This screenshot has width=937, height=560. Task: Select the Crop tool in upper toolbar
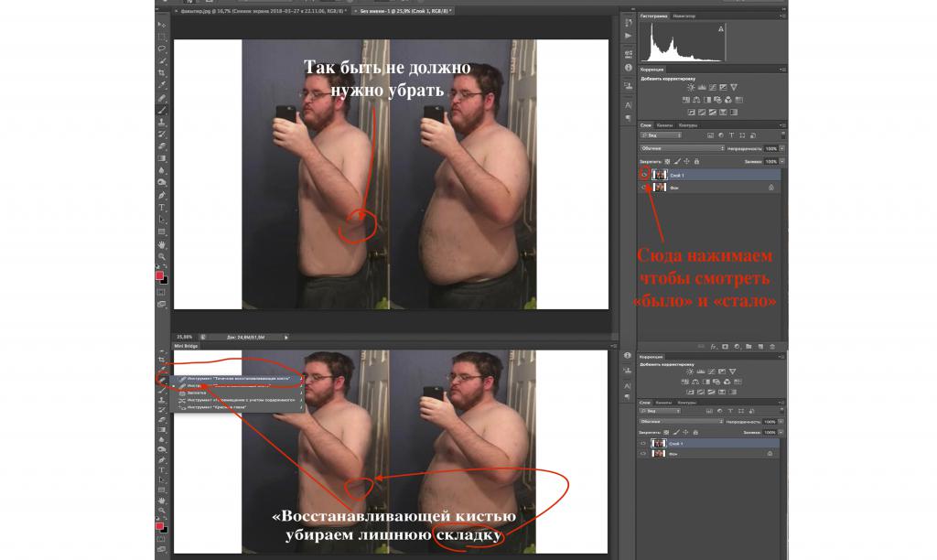pos(162,73)
